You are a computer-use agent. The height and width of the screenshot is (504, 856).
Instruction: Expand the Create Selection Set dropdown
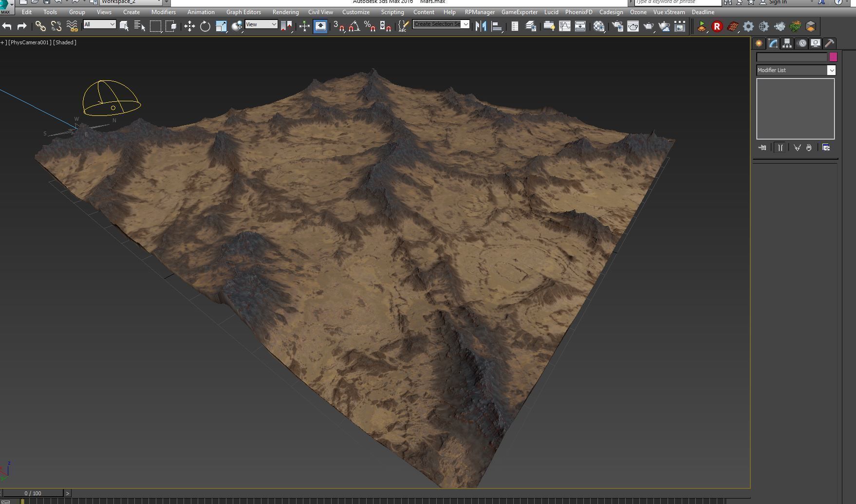(x=466, y=24)
